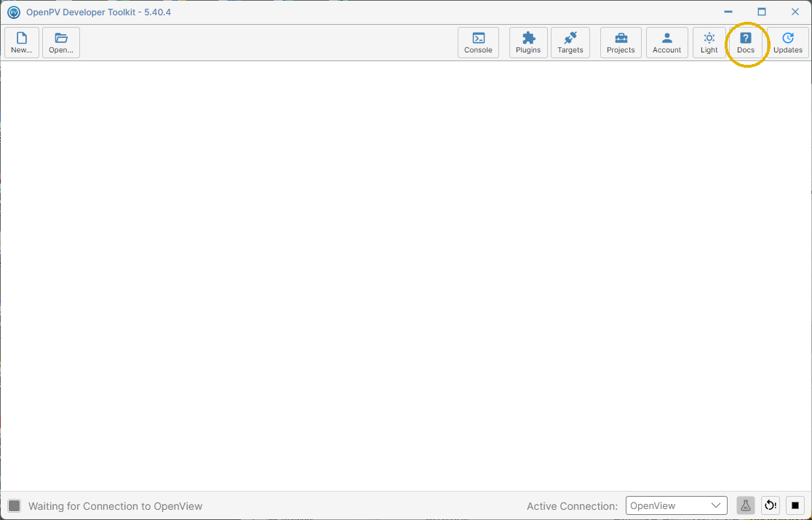Open the Targets settings
Screen dimensions: 812x520
coord(570,42)
